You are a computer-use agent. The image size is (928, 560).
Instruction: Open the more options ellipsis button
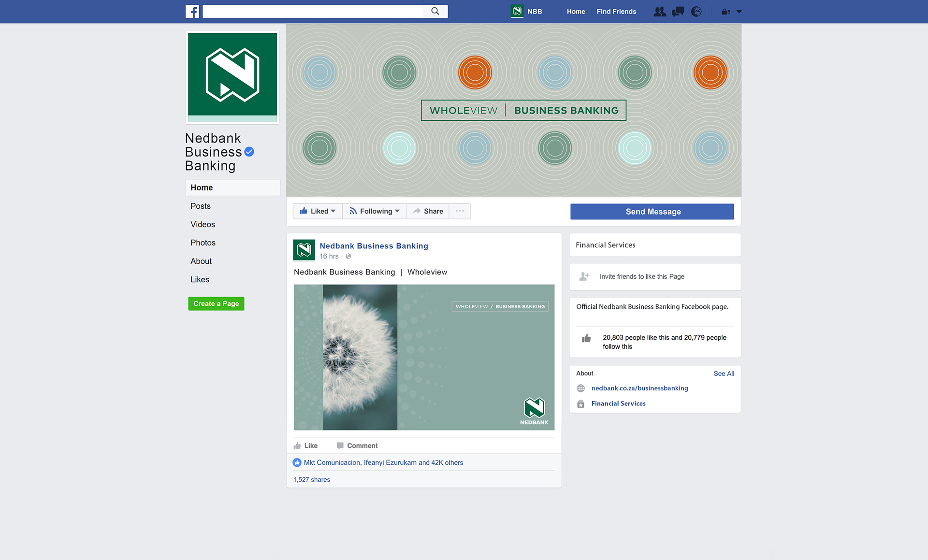460,211
